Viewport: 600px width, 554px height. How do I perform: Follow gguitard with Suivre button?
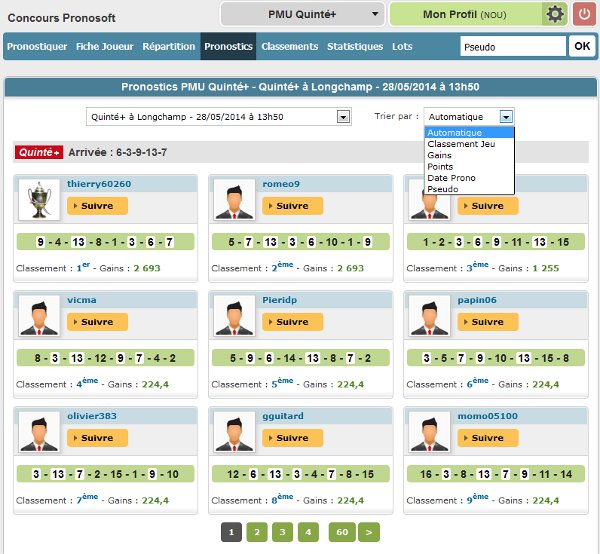tap(292, 438)
